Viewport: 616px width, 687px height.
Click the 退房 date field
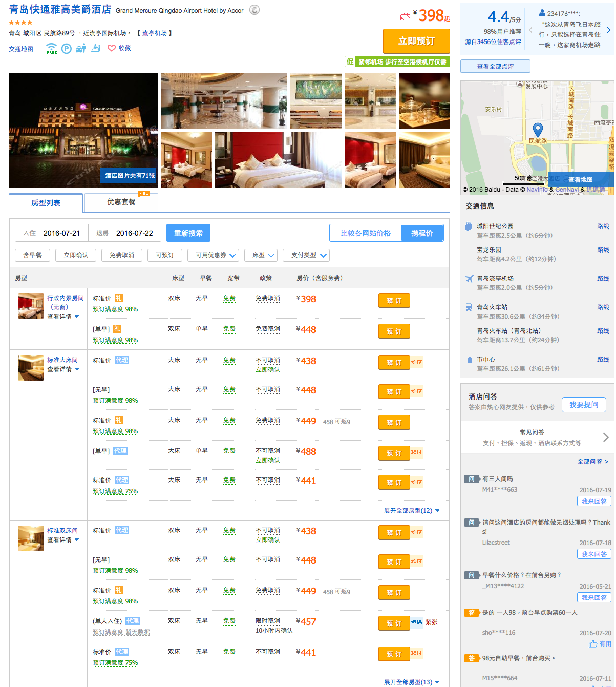(125, 233)
